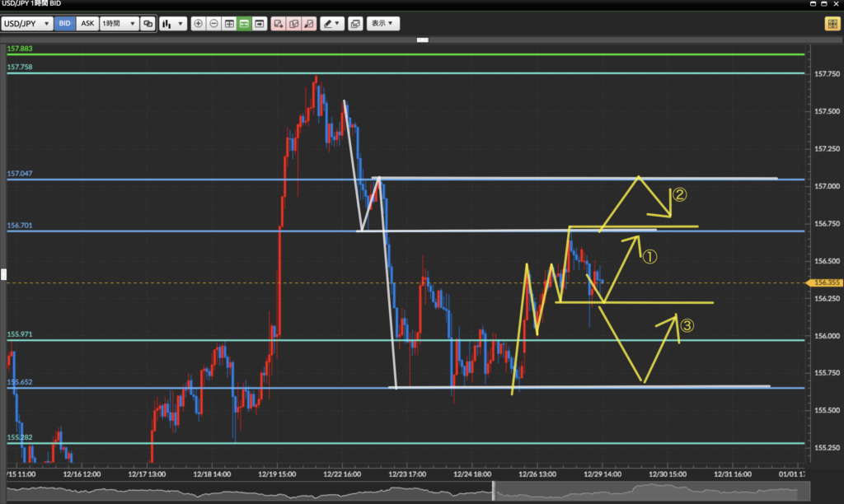Open the pencil drawing tool menu
The height and width of the screenshot is (504, 844).
click(332, 24)
